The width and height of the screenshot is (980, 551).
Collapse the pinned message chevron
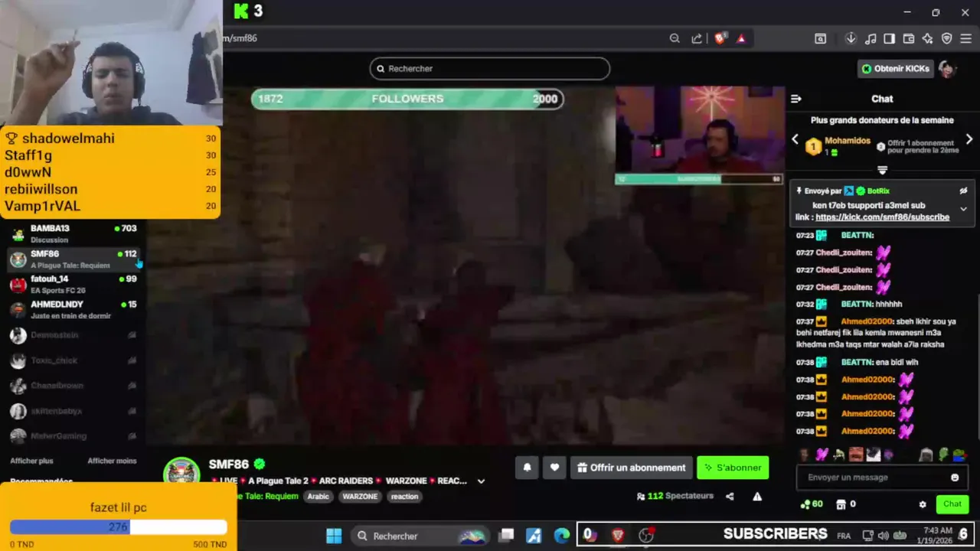pos(964,208)
